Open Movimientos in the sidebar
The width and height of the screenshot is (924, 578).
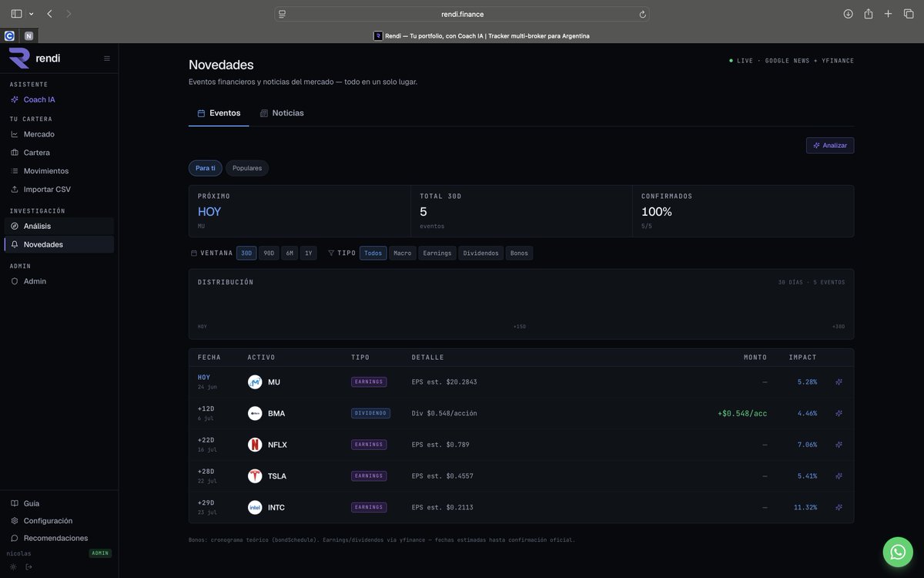click(59, 171)
